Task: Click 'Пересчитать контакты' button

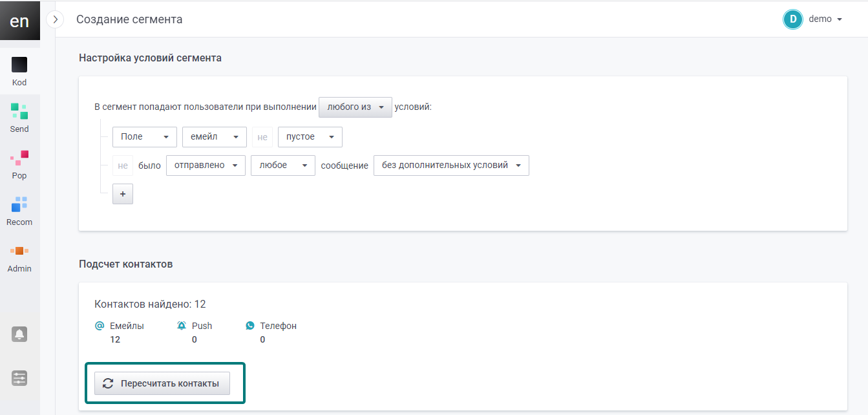Action: [x=162, y=383]
